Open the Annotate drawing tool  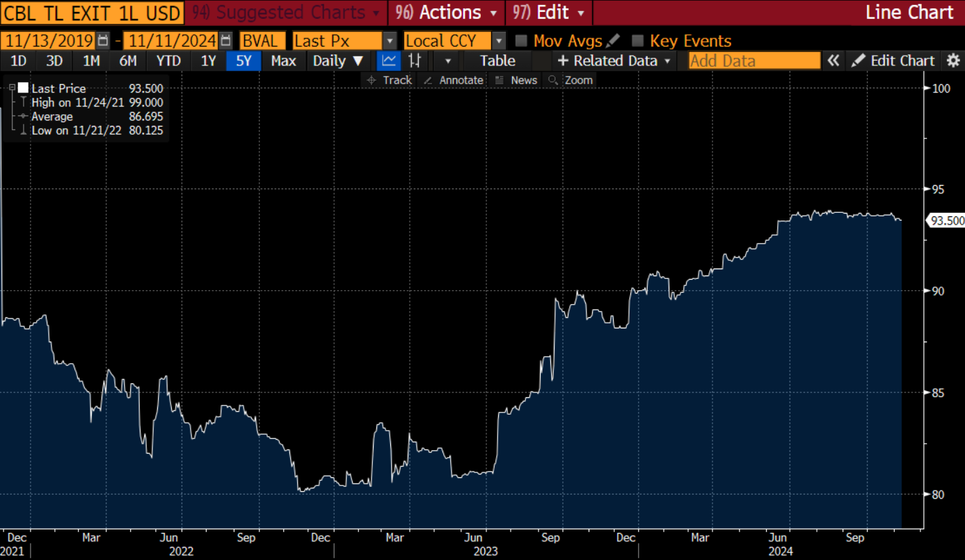[x=454, y=80]
